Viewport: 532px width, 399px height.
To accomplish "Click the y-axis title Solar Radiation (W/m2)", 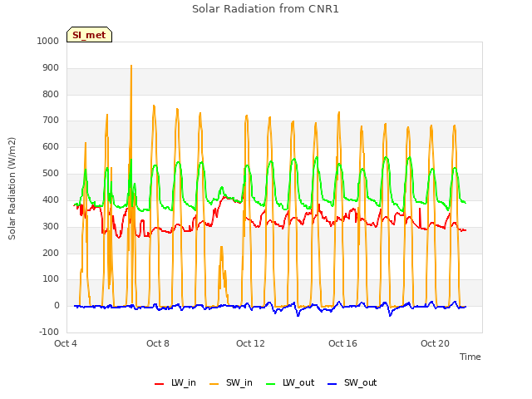I will tap(12, 189).
